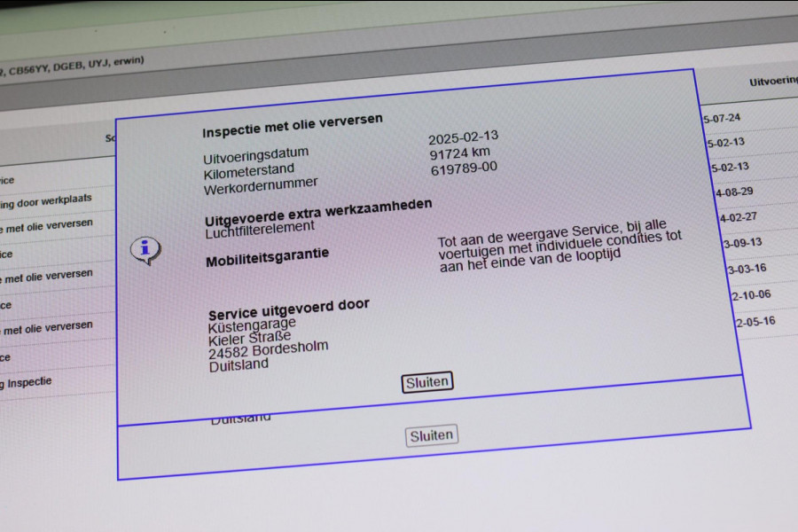Image resolution: width=798 pixels, height=532 pixels.
Task: Click the Luchtfilterelement entry
Action: coord(260,227)
